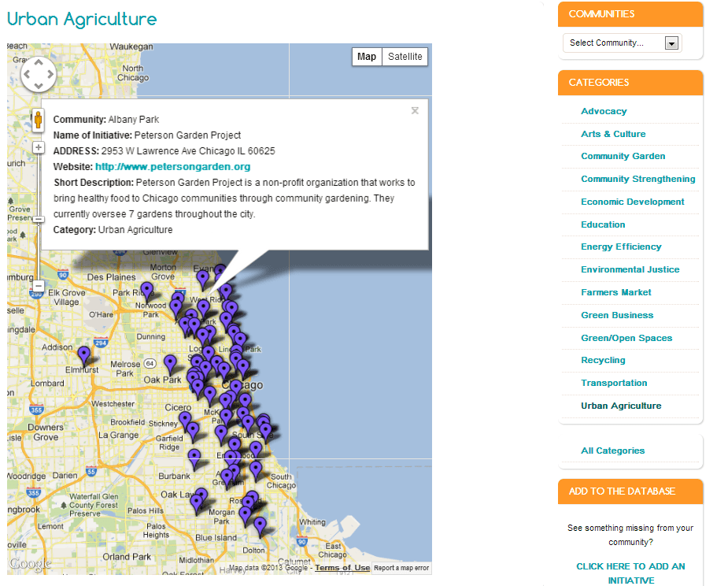Click the Google logo on the map
The width and height of the screenshot is (728, 586).
30,564
